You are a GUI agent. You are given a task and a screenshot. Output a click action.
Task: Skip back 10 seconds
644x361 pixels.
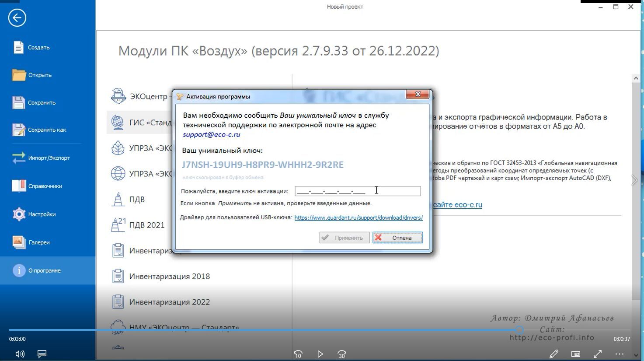point(298,354)
